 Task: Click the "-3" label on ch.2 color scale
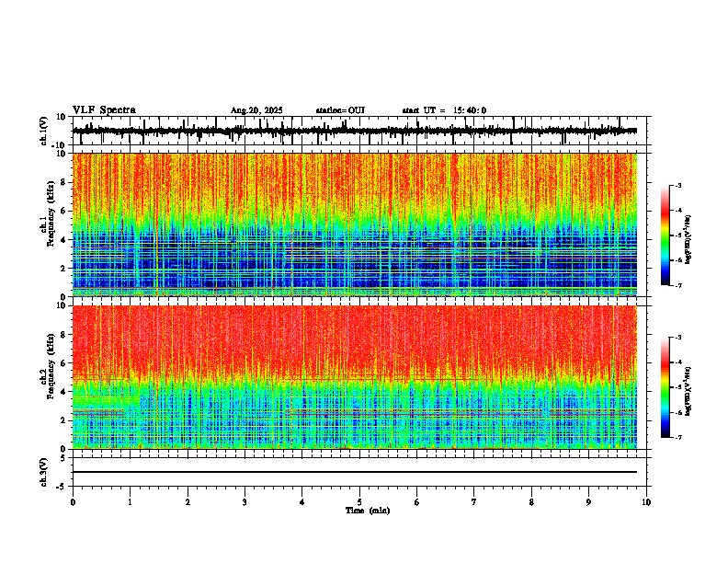coord(678,338)
